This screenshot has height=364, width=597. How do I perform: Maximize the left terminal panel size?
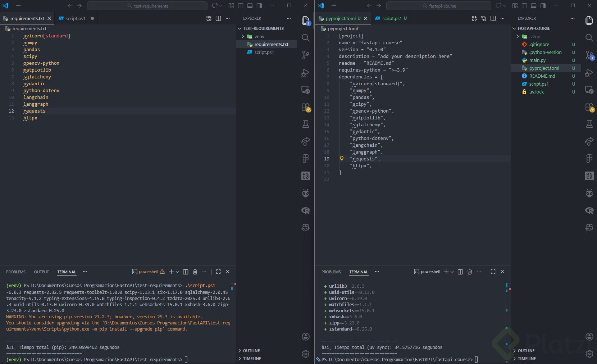pos(218,272)
